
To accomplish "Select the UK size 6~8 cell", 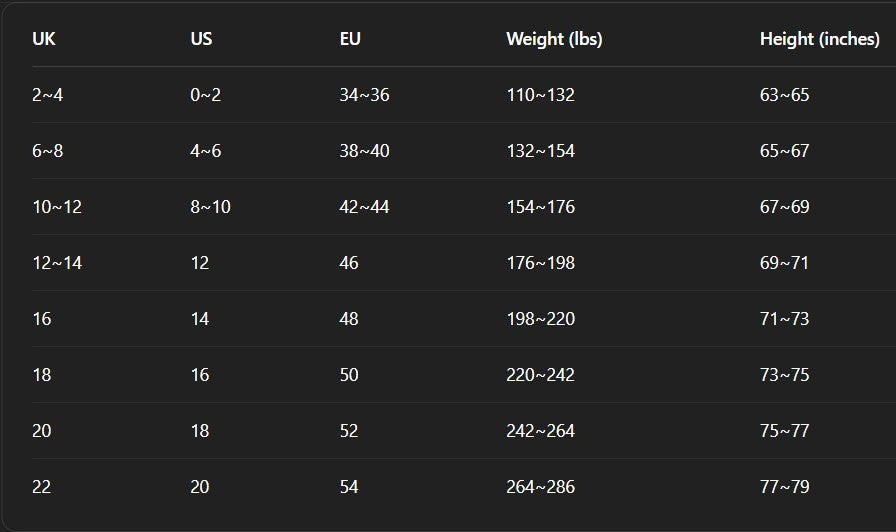I will (x=48, y=151).
